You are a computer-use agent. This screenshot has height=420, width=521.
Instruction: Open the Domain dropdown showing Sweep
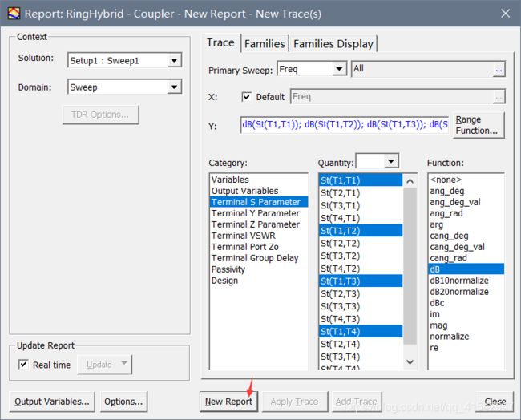[124, 87]
